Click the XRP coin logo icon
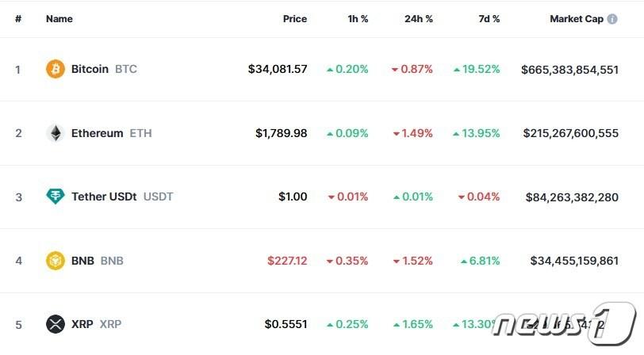Image resolution: width=644 pixels, height=355 pixels. point(56,324)
